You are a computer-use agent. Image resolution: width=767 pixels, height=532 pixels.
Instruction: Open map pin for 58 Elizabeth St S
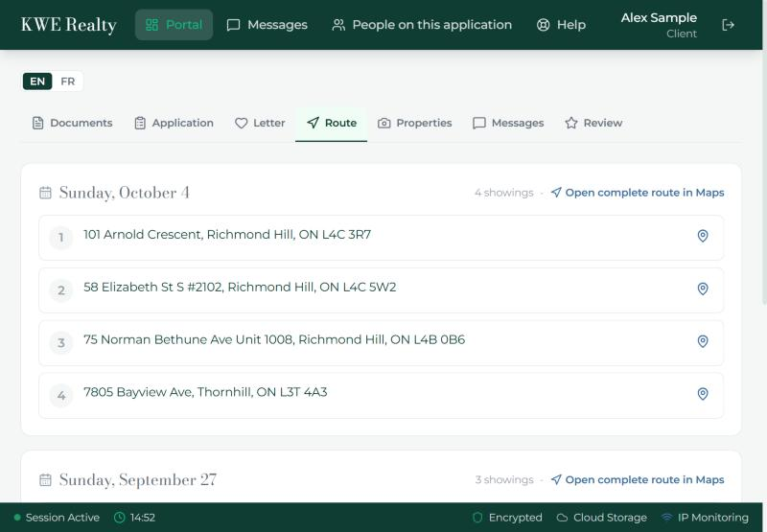tap(703, 289)
